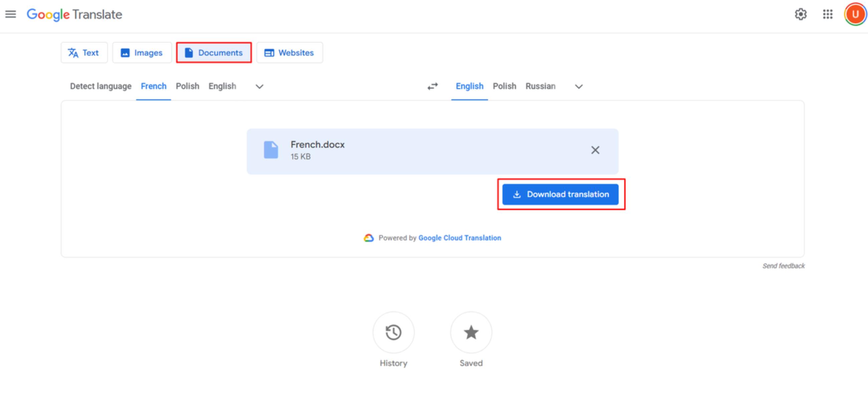Switch target language to English

pyautogui.click(x=469, y=86)
